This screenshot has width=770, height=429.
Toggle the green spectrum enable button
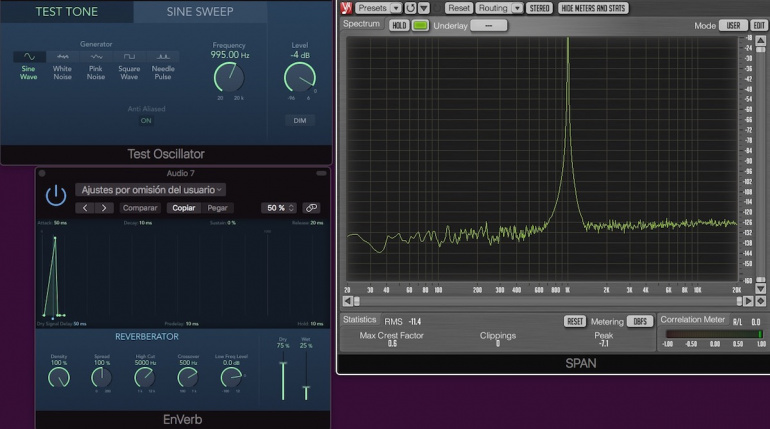(x=420, y=25)
